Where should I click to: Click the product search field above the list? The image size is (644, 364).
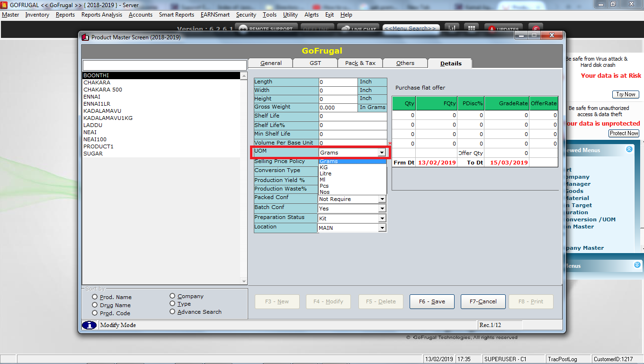164,65
